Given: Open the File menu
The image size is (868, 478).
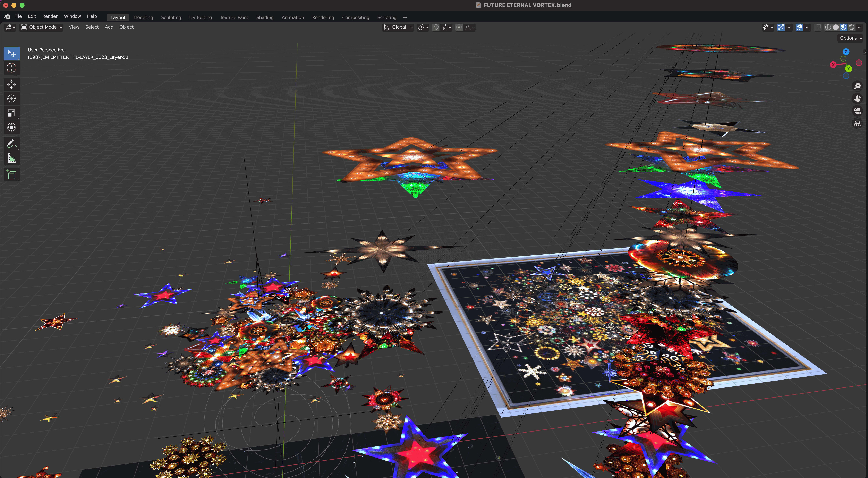Looking at the screenshot, I should tap(18, 16).
